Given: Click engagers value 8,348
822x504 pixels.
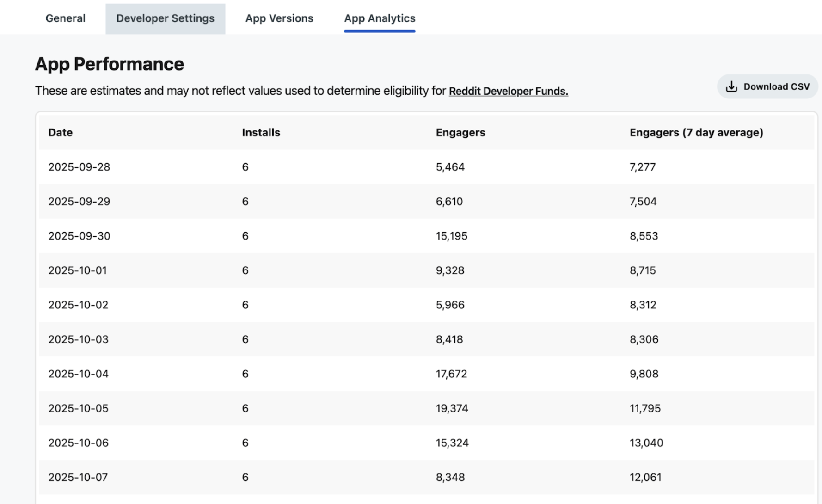Looking at the screenshot, I should coord(450,477).
